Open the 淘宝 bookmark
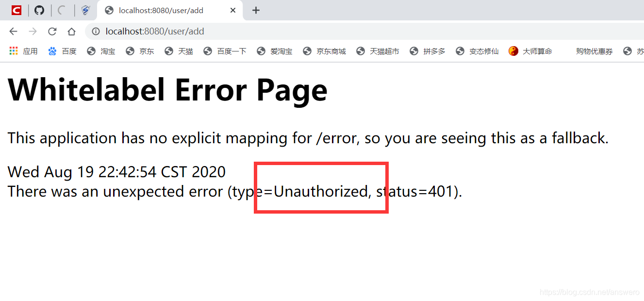The image size is (644, 301). (101, 51)
